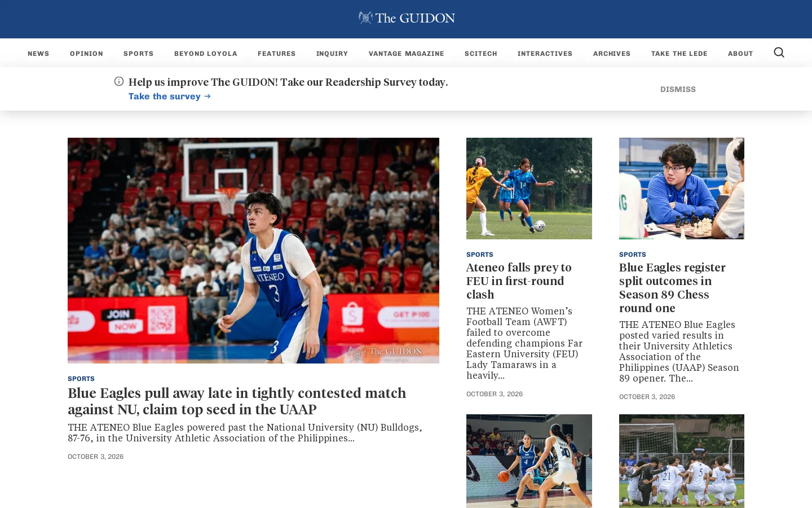Go to the Opinion section

point(86,54)
